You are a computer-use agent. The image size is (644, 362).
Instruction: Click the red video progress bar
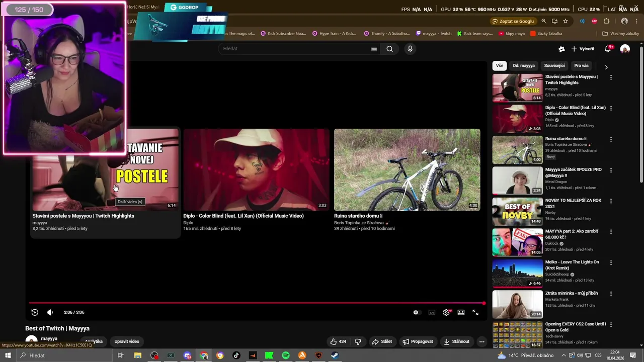tap(257, 303)
